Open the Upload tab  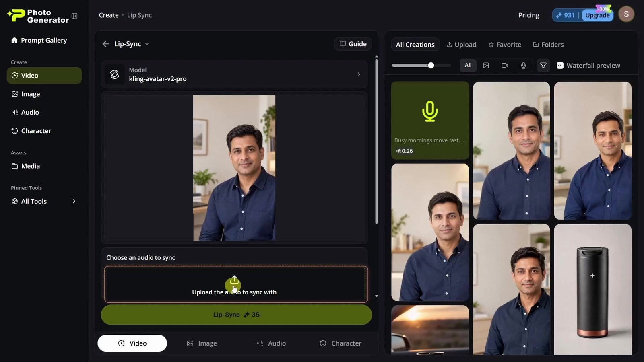[x=461, y=45]
